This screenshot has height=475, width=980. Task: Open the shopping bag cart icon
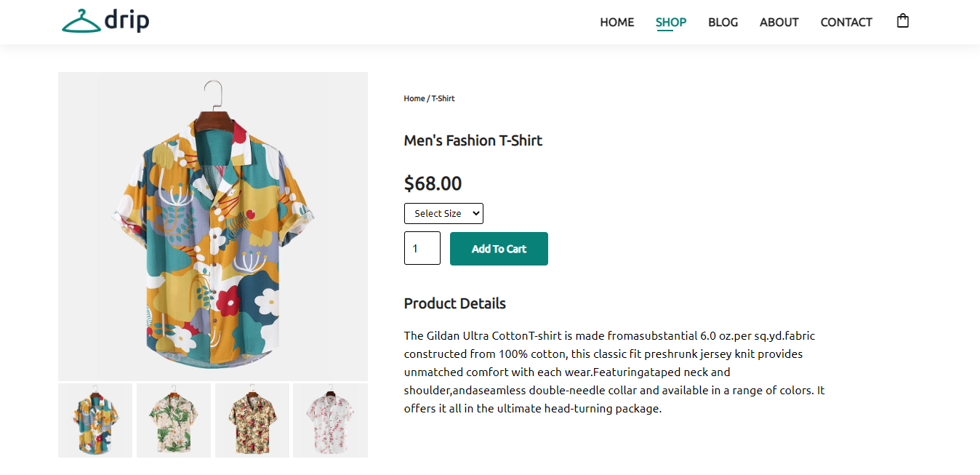pyautogui.click(x=903, y=21)
